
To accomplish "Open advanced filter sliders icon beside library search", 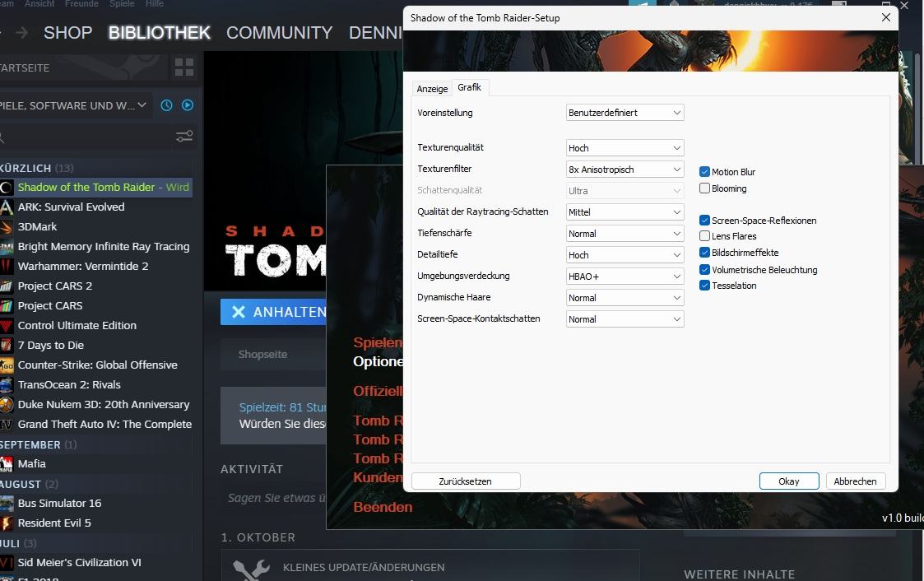I will pos(184,137).
